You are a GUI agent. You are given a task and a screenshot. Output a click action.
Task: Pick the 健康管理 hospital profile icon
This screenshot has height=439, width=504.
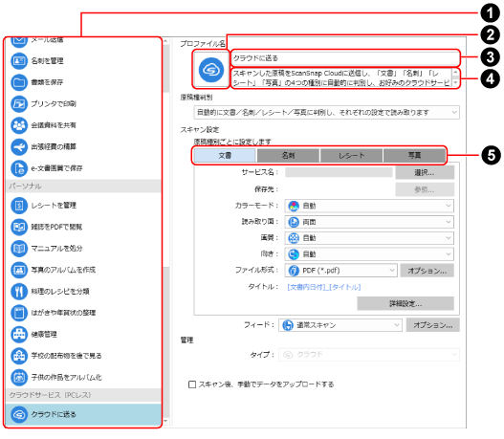(x=19, y=334)
